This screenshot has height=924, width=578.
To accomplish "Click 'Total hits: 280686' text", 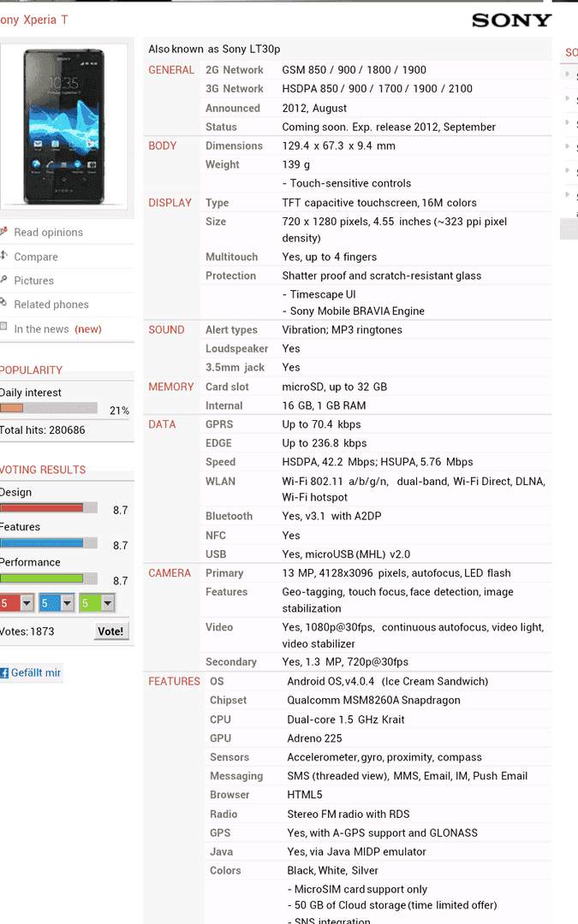I will tap(43, 430).
